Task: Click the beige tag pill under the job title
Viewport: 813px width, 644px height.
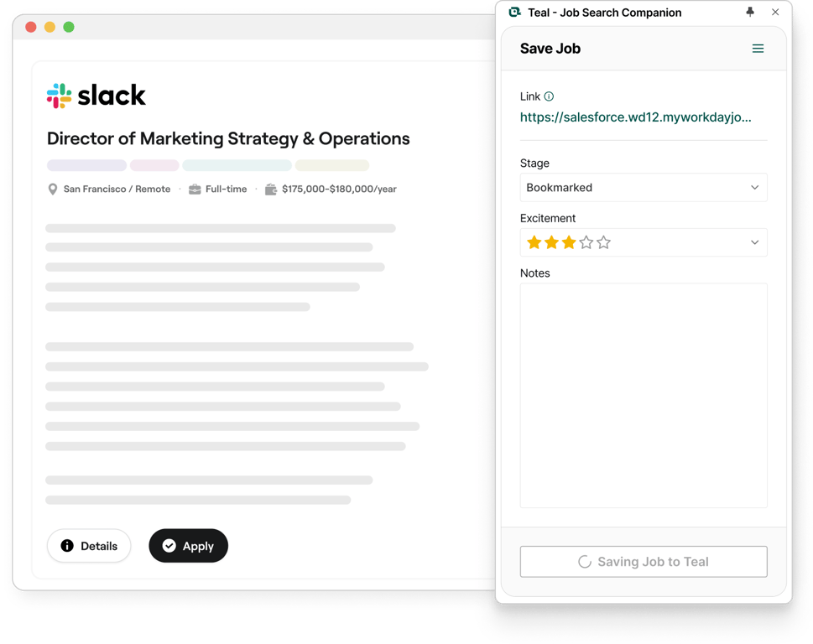Action: tap(332, 165)
